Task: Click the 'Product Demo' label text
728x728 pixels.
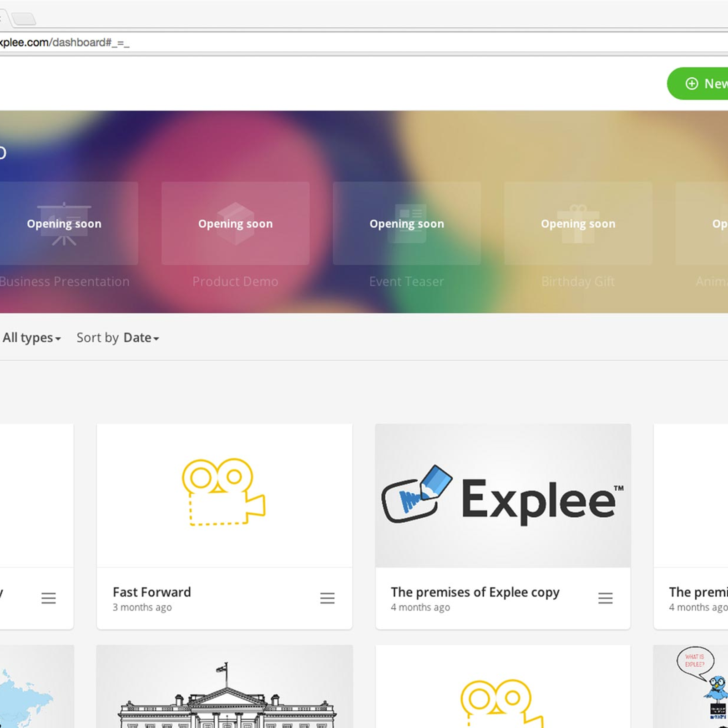Action: (235, 282)
